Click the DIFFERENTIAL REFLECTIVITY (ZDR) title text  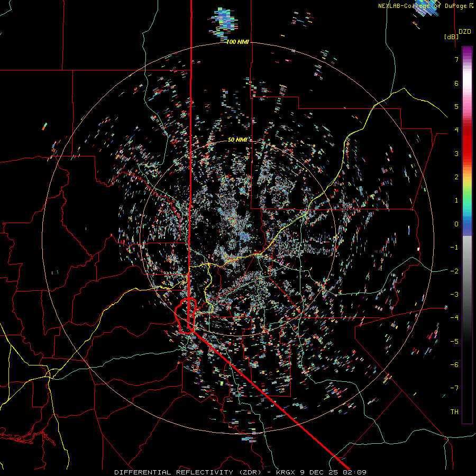[x=188, y=472]
